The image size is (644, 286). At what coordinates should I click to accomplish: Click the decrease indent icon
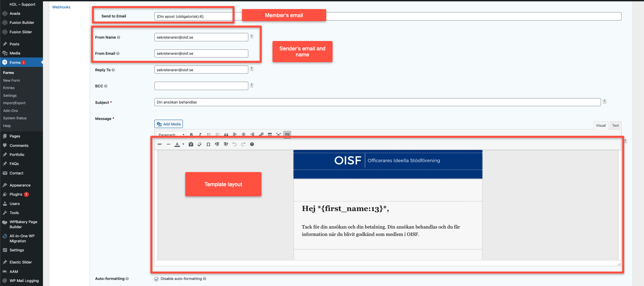point(217,144)
